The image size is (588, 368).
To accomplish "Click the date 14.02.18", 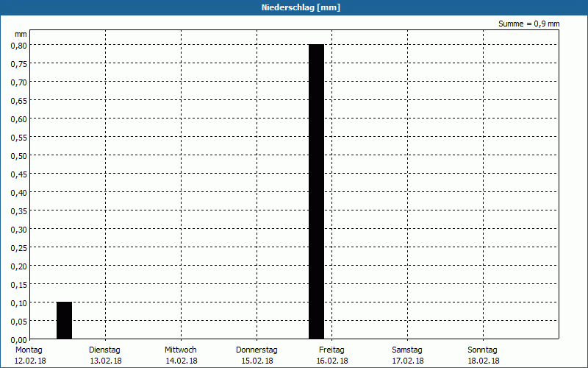I will coord(182,361).
